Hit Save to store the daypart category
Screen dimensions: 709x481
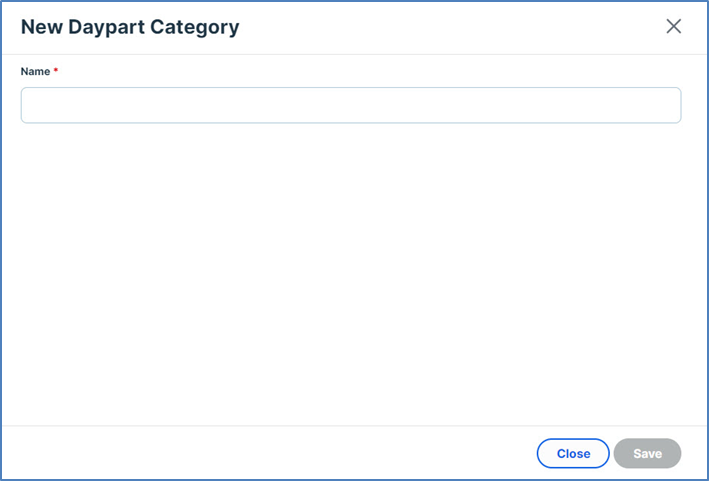[x=647, y=453]
